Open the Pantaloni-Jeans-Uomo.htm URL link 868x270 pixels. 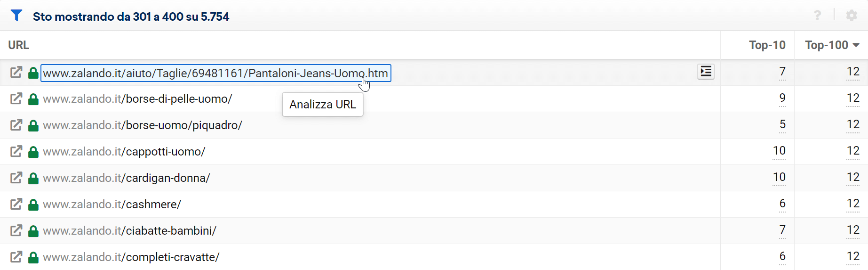click(215, 73)
